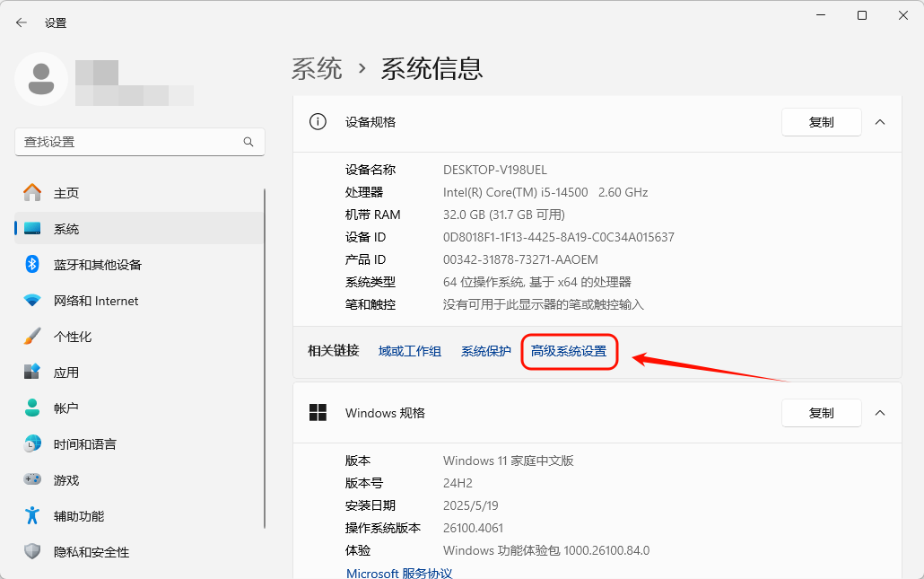Viewport: 924px width, 579px height.
Task: Copy device specifications with 复制 button
Action: point(822,122)
